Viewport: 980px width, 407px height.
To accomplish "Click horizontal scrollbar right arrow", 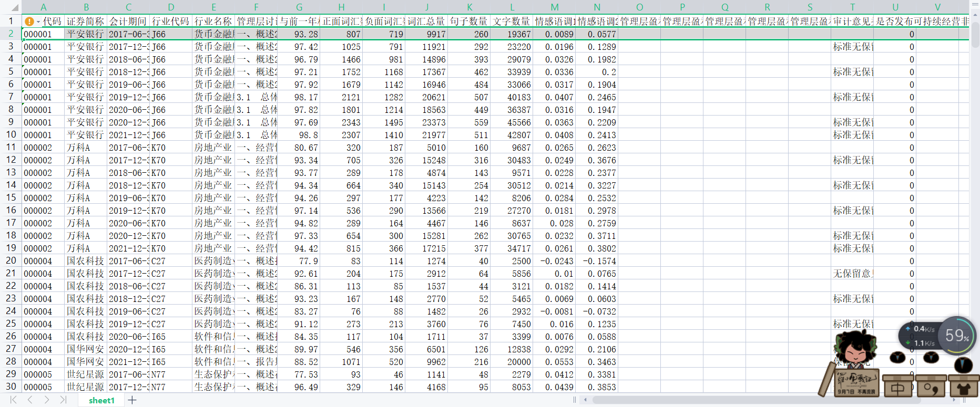I will [x=954, y=400].
